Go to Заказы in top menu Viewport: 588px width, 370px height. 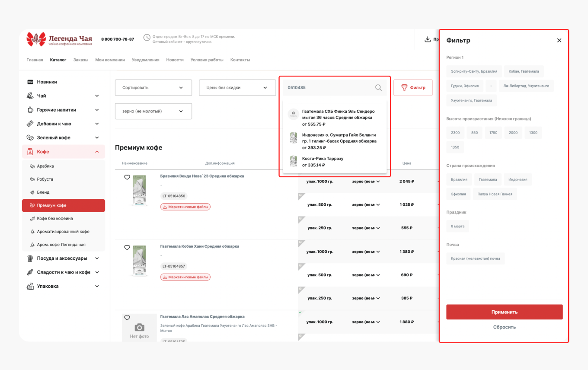coord(80,60)
